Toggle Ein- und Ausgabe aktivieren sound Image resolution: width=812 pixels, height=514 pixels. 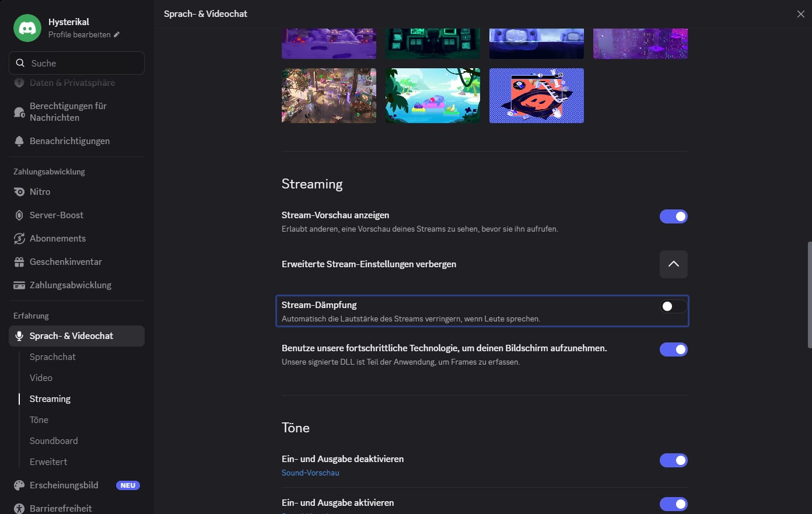pyautogui.click(x=674, y=504)
